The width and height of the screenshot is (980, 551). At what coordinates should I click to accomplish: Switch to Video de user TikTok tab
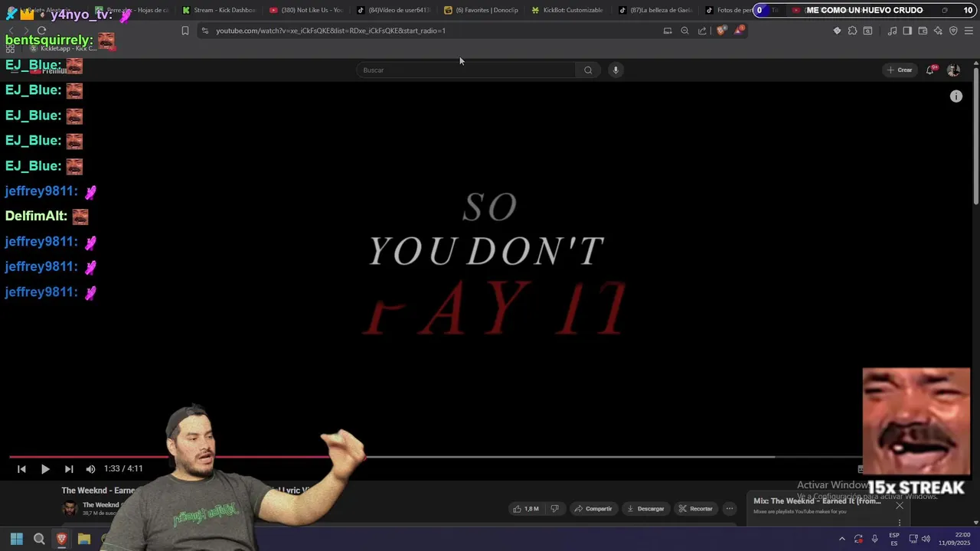394,10
